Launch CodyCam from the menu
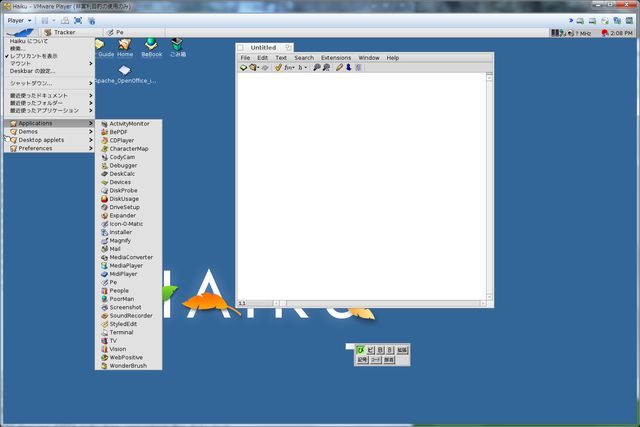This screenshot has width=640, height=427. coord(129,157)
